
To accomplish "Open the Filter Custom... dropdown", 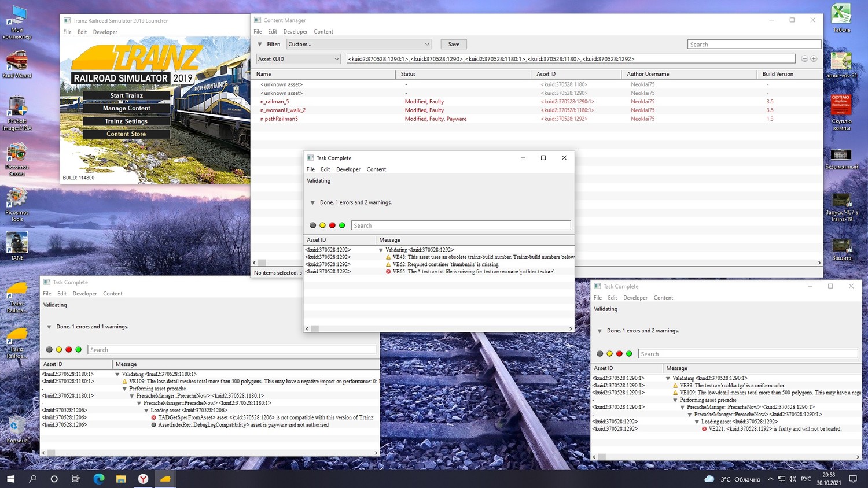I will pyautogui.click(x=359, y=44).
